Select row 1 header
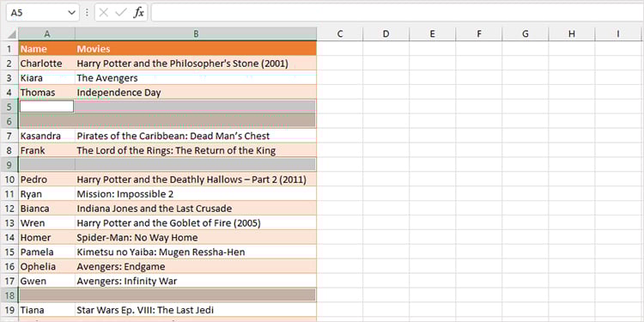This screenshot has height=322, width=644. tap(9, 49)
